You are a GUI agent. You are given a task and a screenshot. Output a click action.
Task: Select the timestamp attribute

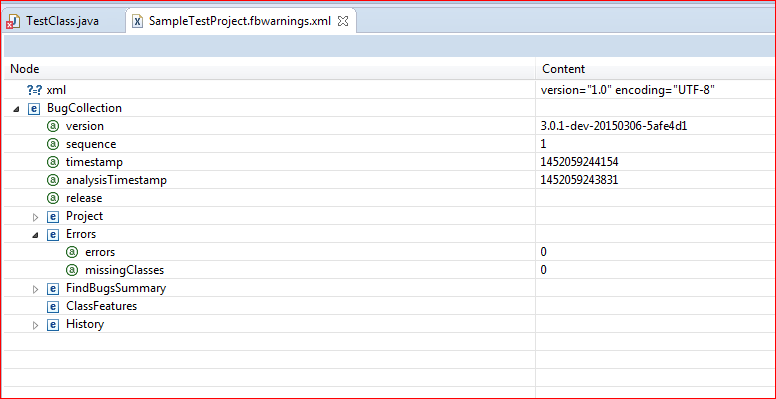click(x=94, y=162)
